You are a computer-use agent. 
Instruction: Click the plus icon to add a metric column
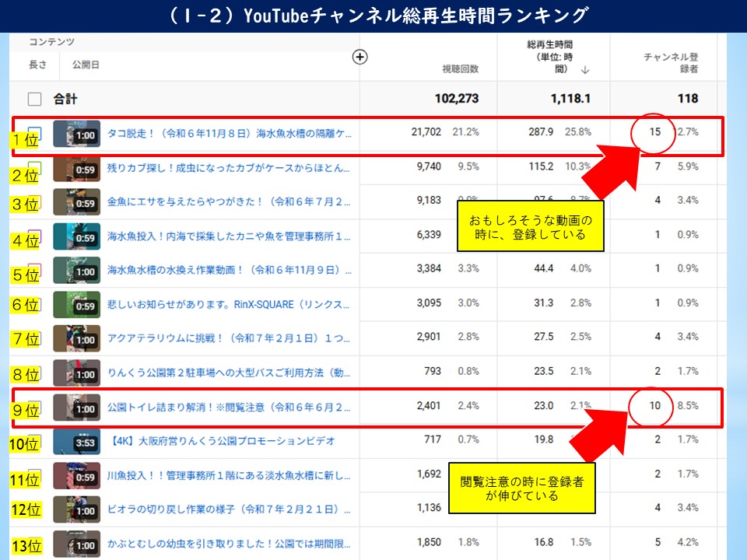tap(359, 56)
